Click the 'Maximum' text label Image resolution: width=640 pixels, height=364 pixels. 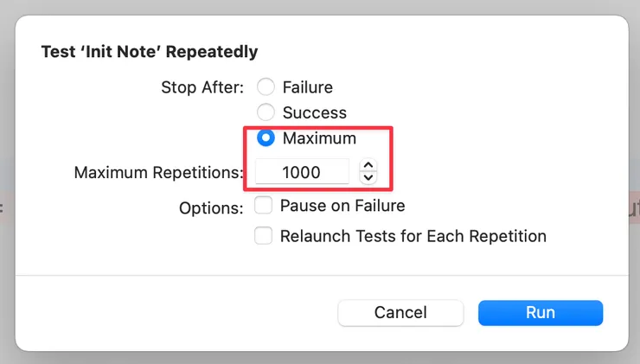(319, 138)
